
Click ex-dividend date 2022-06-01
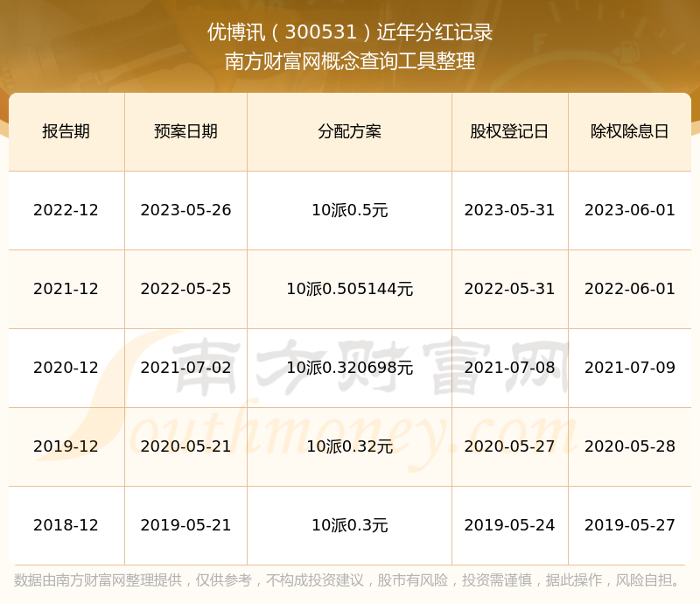629,289
